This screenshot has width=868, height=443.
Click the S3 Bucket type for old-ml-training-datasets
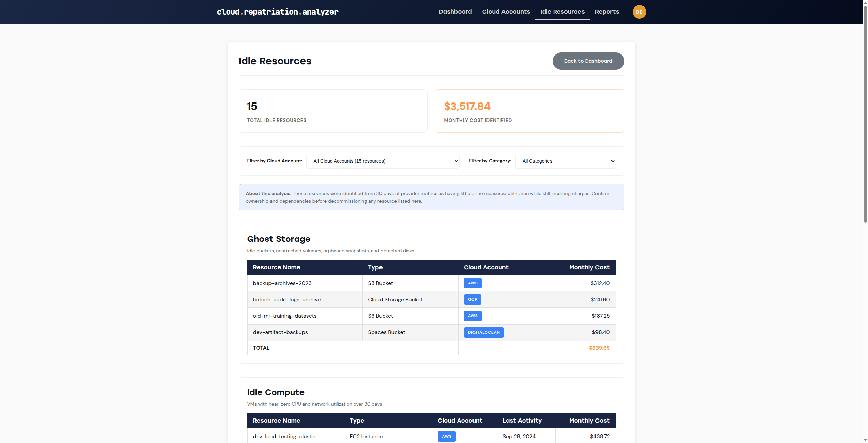pos(381,316)
